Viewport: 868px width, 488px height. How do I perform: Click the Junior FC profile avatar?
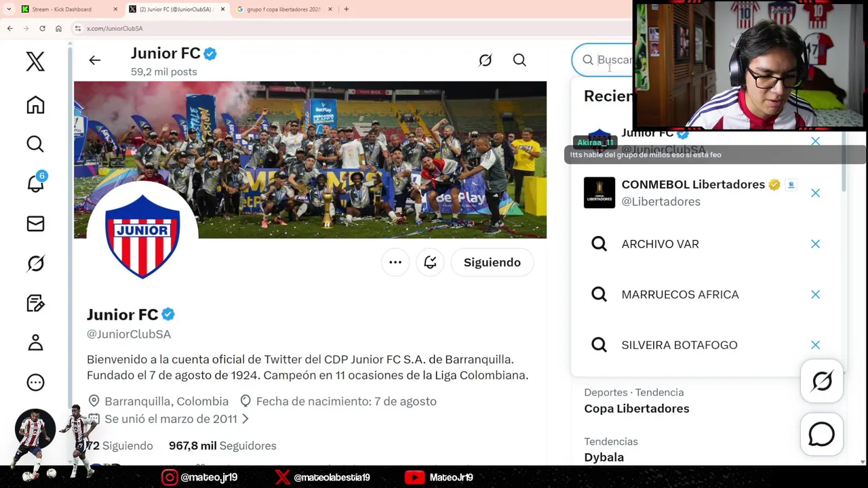click(142, 236)
